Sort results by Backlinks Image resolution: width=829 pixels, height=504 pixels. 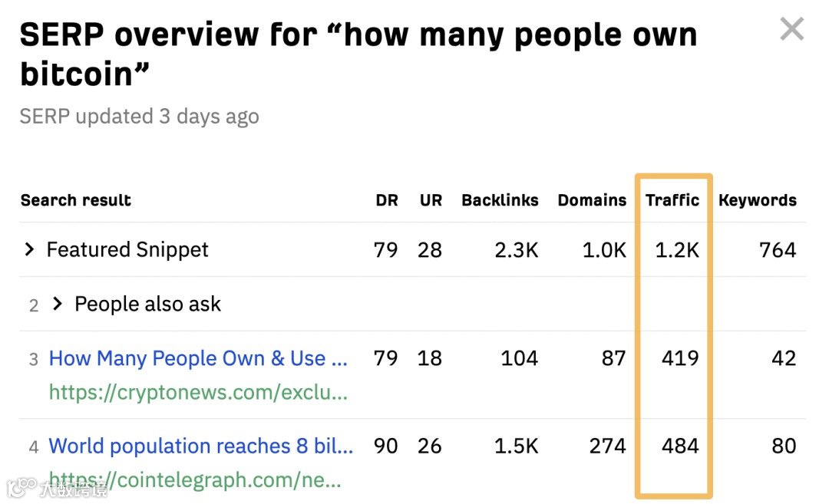[500, 200]
